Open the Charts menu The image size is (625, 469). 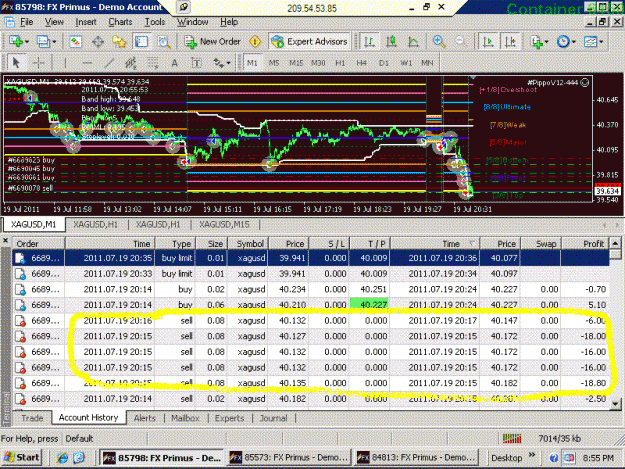120,22
